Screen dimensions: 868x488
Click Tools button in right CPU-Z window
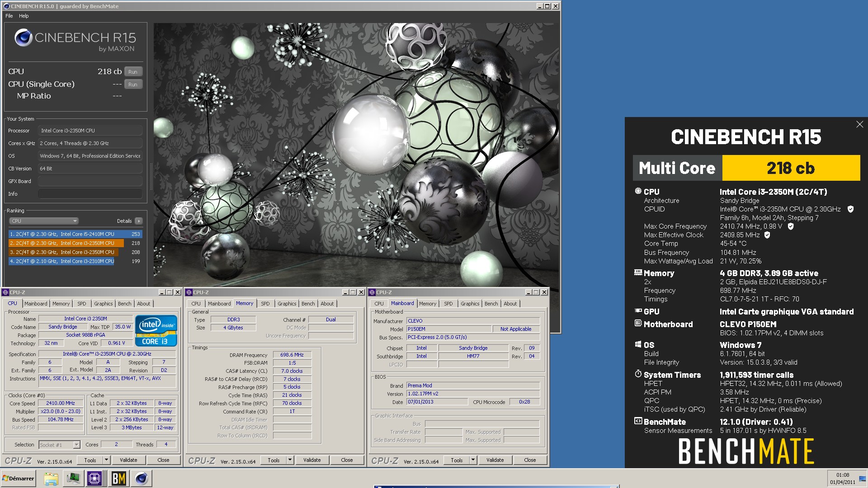click(x=457, y=460)
